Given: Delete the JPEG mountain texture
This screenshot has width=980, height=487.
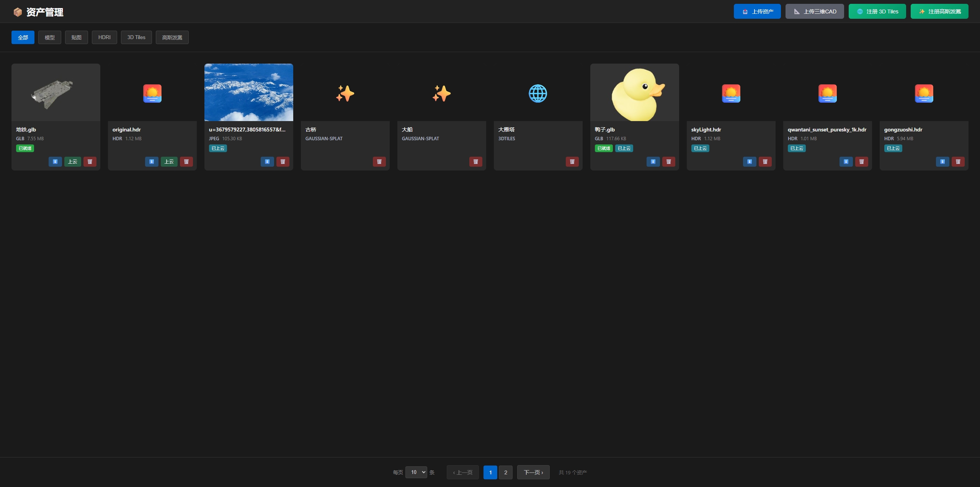Looking at the screenshot, I should point(283,162).
